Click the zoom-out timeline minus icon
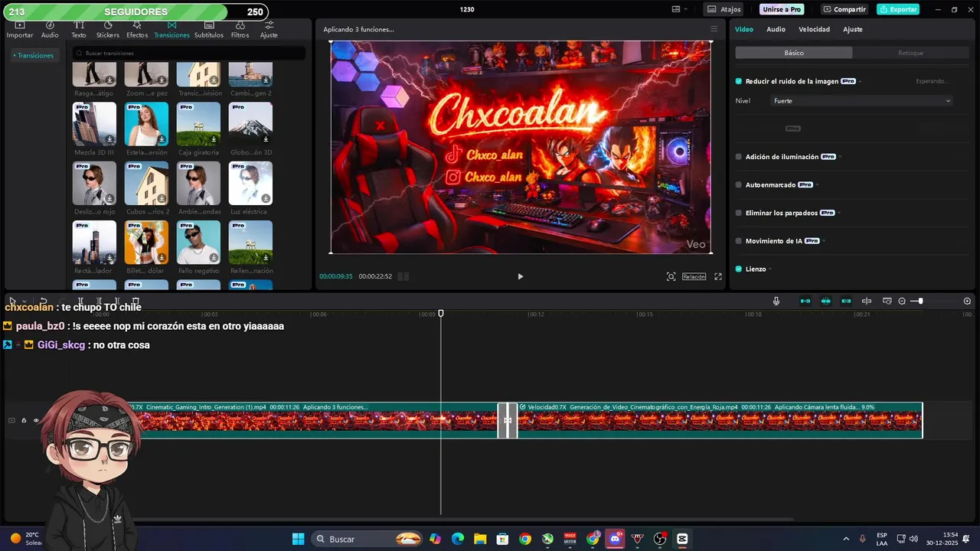The image size is (980, 551). [902, 302]
